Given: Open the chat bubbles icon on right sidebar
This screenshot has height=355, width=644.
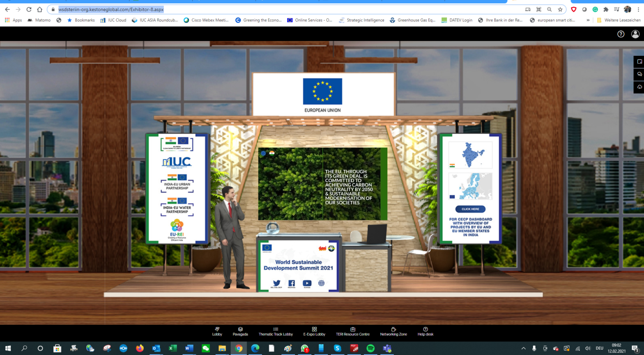Looking at the screenshot, I should click(x=639, y=74).
